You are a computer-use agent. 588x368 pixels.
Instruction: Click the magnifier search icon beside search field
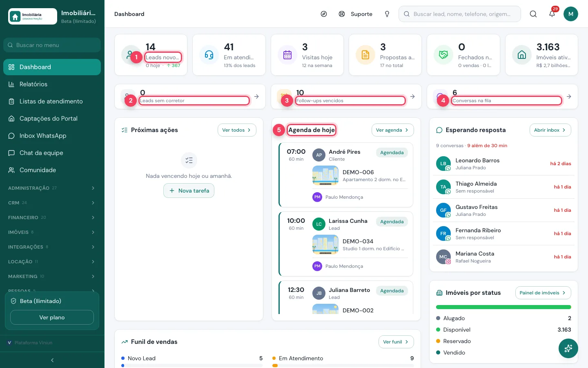point(533,14)
